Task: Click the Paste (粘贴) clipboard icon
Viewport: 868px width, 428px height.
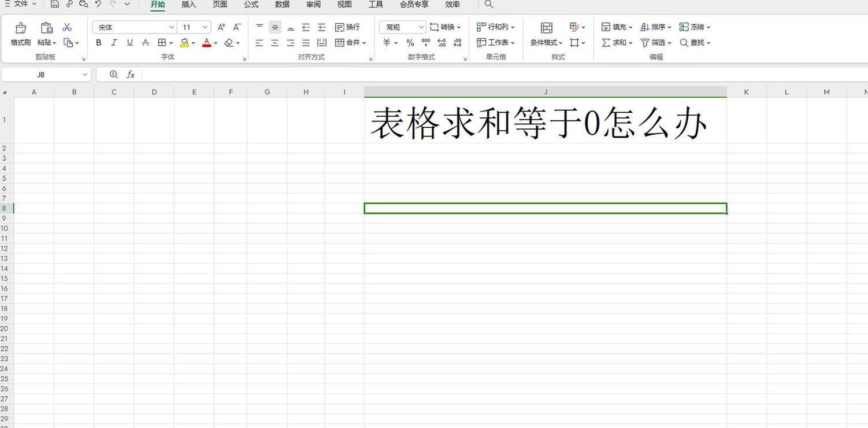Action: click(47, 28)
